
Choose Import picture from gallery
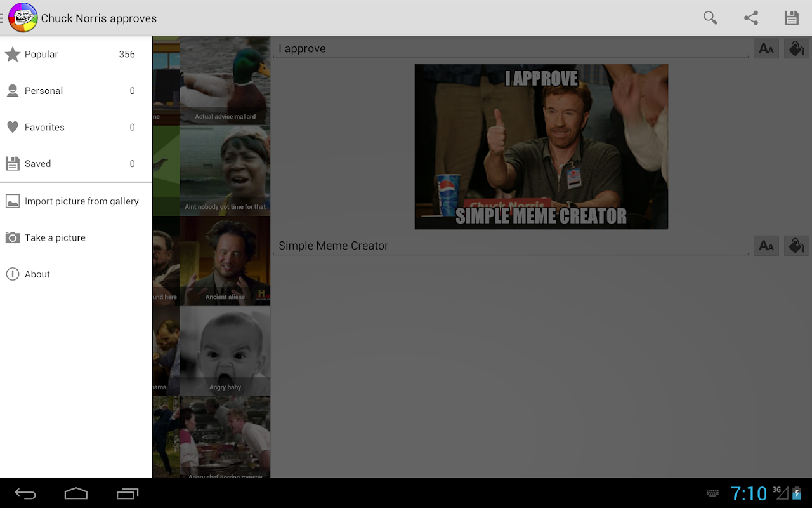click(x=76, y=201)
